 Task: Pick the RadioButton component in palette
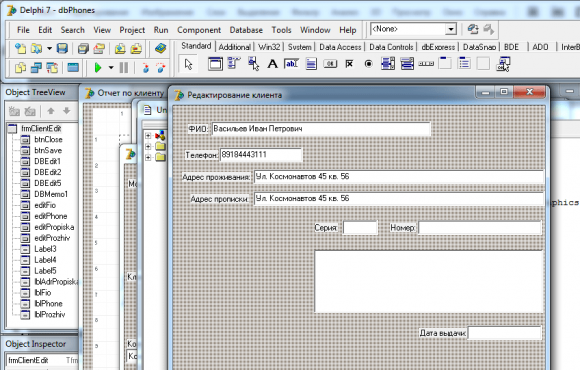tap(368, 64)
